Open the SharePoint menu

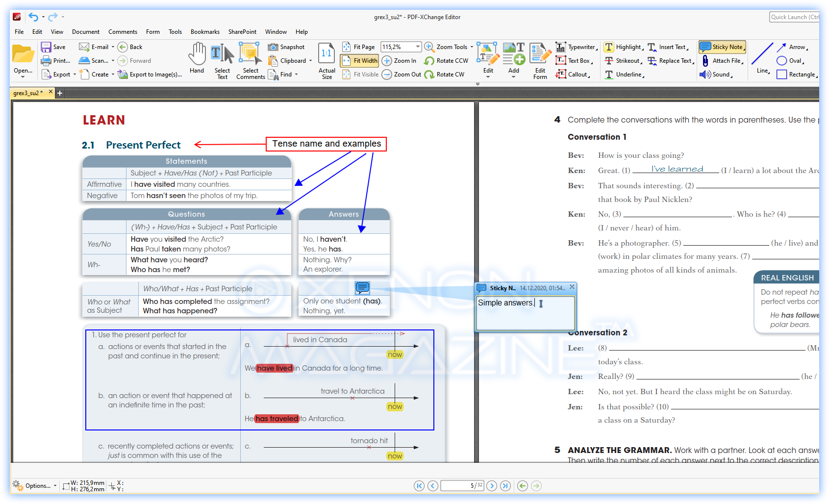[242, 32]
